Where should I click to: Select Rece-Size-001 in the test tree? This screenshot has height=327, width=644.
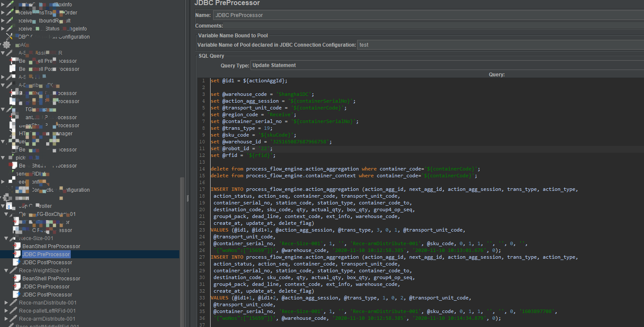click(x=36, y=238)
